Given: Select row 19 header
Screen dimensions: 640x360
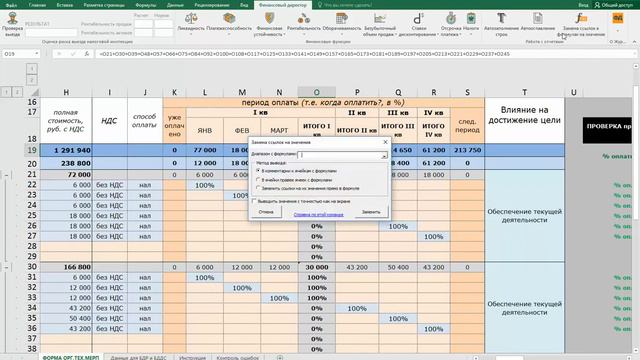Looking at the screenshot, I should (x=32, y=150).
